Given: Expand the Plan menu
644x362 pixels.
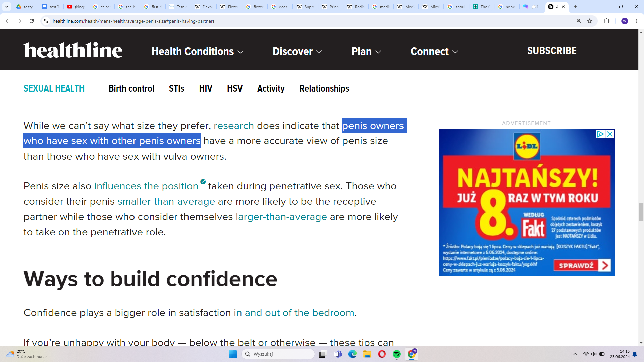Looking at the screenshot, I should click(366, 51).
